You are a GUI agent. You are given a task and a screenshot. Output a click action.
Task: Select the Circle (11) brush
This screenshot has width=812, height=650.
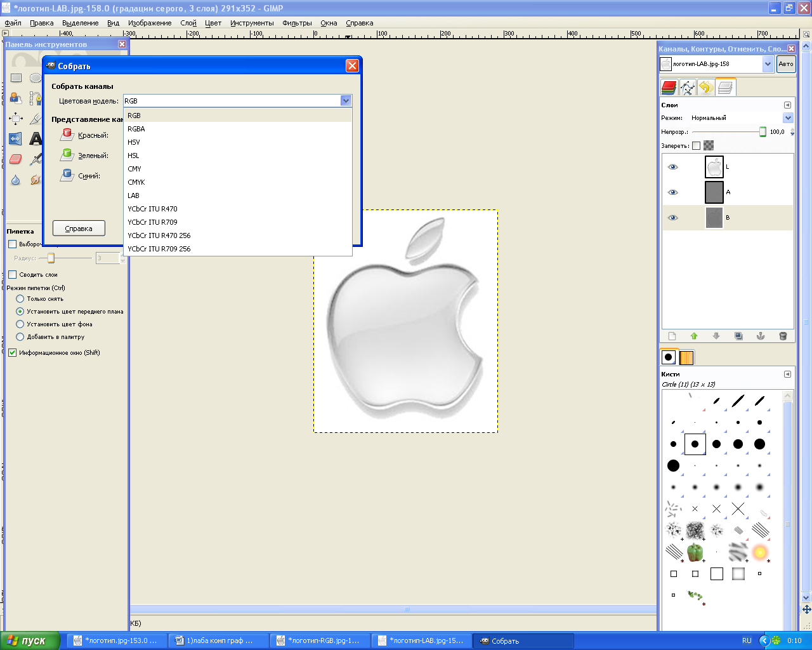tap(695, 444)
